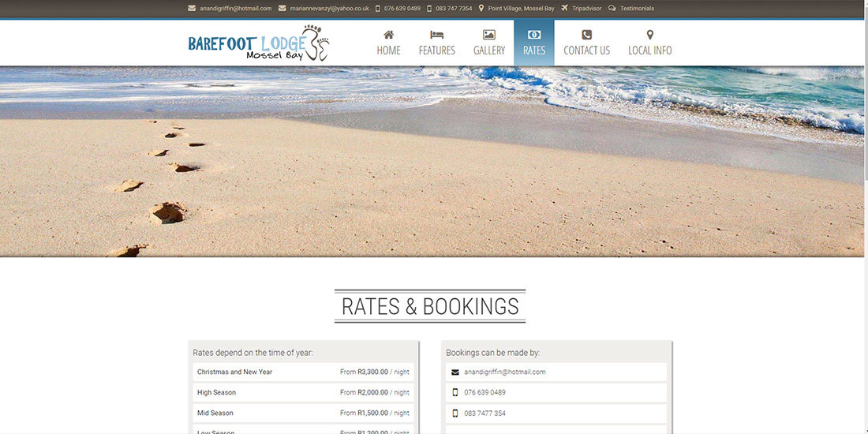Click the phone icon before 083 747 7354 in top bar
The width and height of the screenshot is (868, 434).
click(x=429, y=9)
